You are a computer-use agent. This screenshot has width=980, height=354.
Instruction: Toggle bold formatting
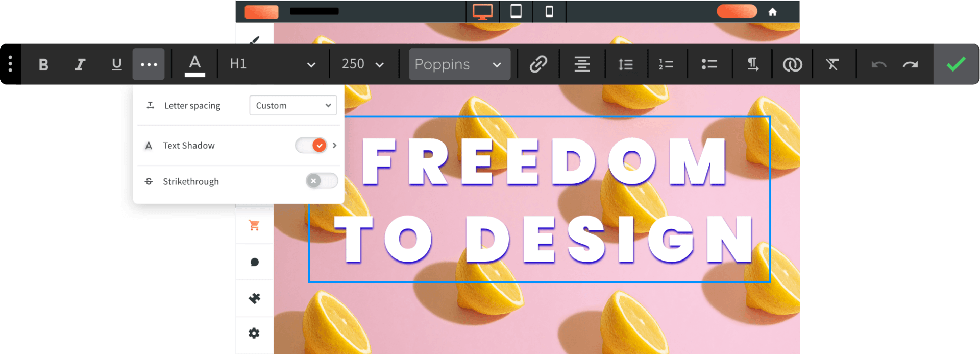coord(43,64)
